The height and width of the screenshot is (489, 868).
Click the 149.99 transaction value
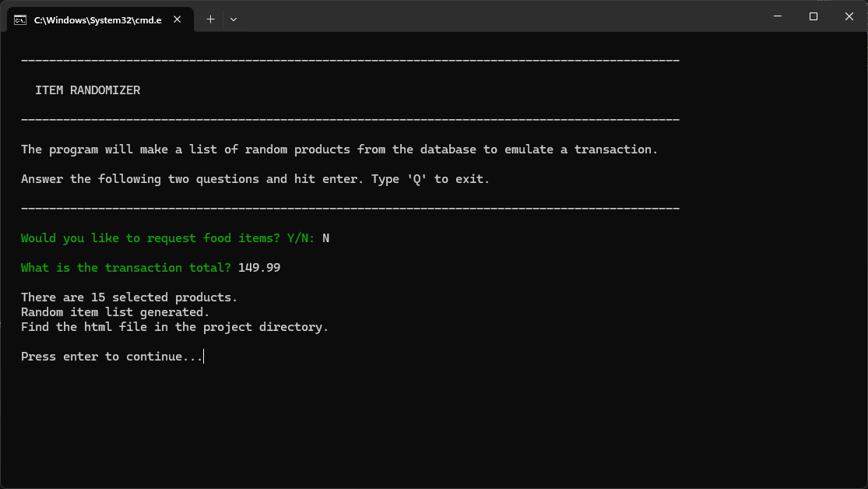259,268
